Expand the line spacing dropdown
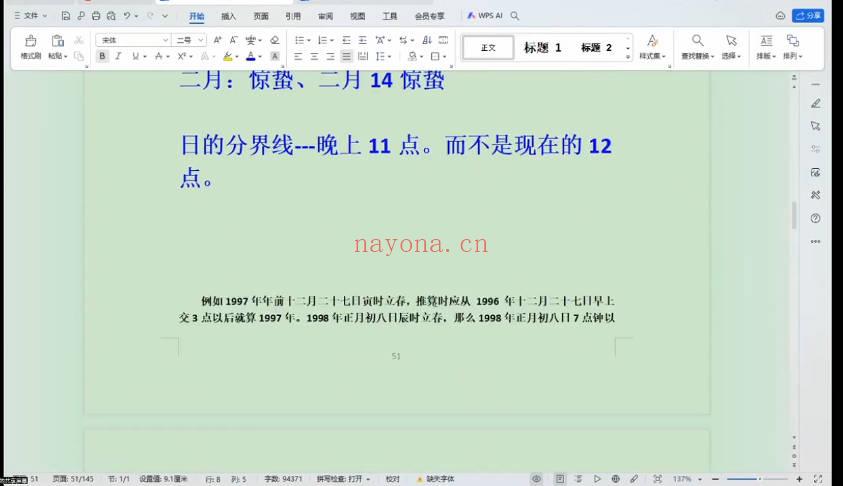 click(x=390, y=56)
